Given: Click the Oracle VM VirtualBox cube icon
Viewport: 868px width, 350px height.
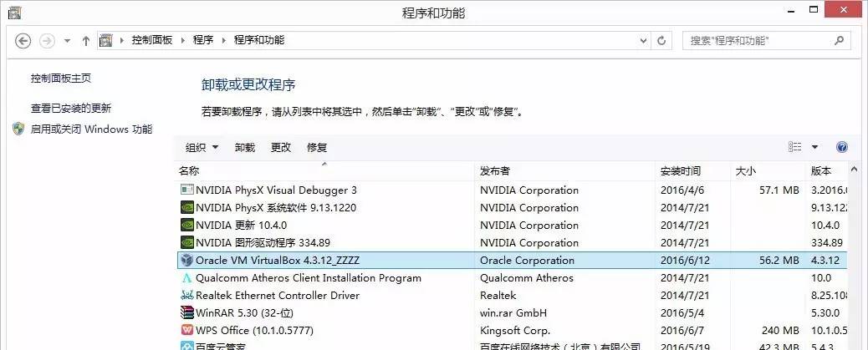Looking at the screenshot, I should [x=187, y=260].
